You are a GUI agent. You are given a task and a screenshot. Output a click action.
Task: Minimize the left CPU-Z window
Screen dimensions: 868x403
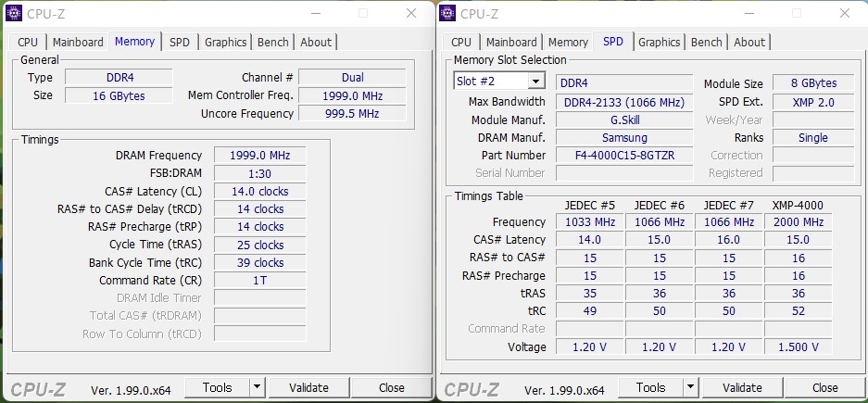(315, 13)
